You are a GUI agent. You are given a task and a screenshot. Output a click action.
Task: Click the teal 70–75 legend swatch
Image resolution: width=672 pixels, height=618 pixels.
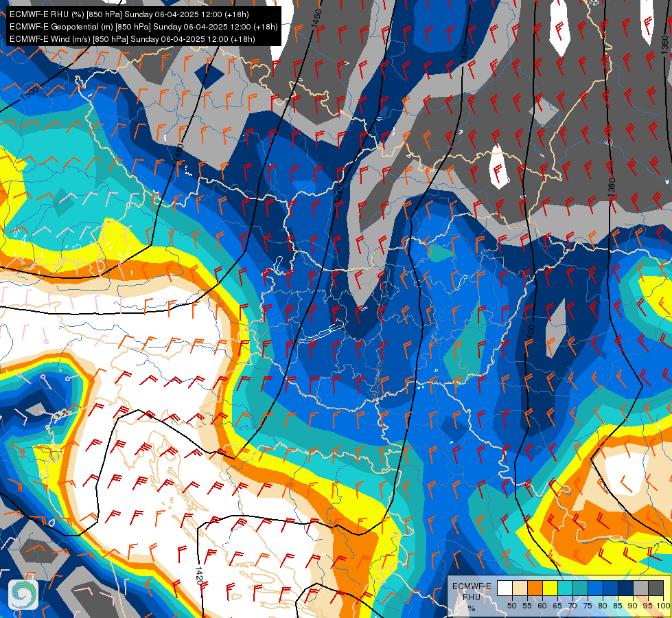click(580, 588)
